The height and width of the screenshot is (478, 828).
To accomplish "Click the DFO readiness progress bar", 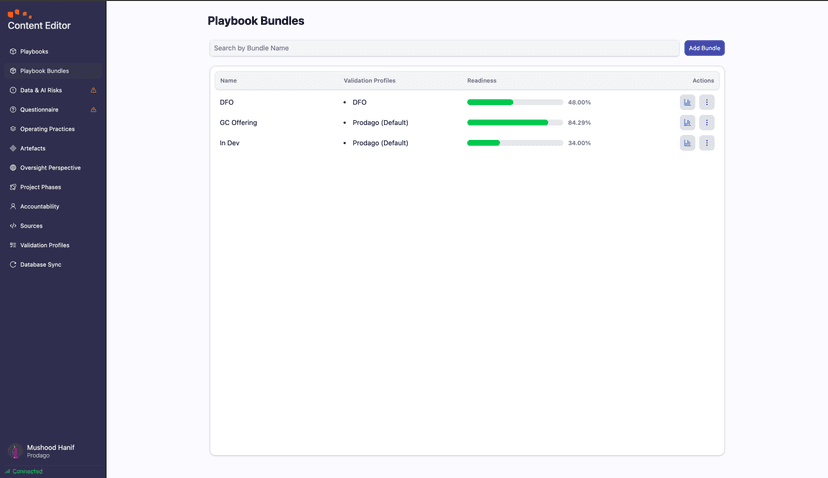I will tap(515, 102).
